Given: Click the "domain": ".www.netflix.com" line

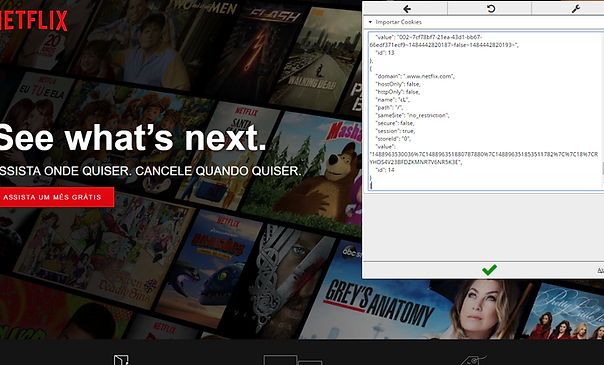Looking at the screenshot, I should 415,76.
